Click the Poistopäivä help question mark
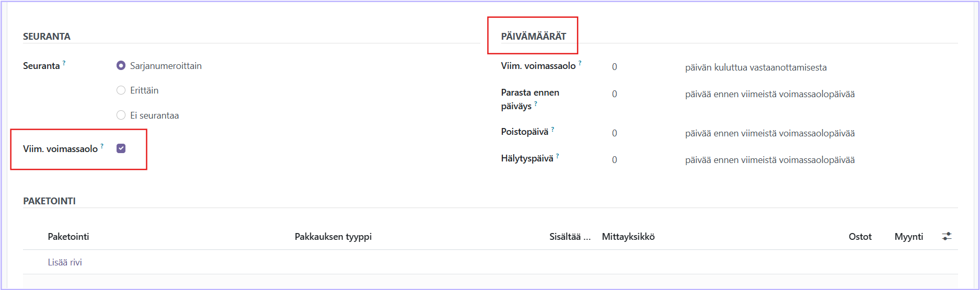Image resolution: width=980 pixels, height=290 pixels. [552, 129]
